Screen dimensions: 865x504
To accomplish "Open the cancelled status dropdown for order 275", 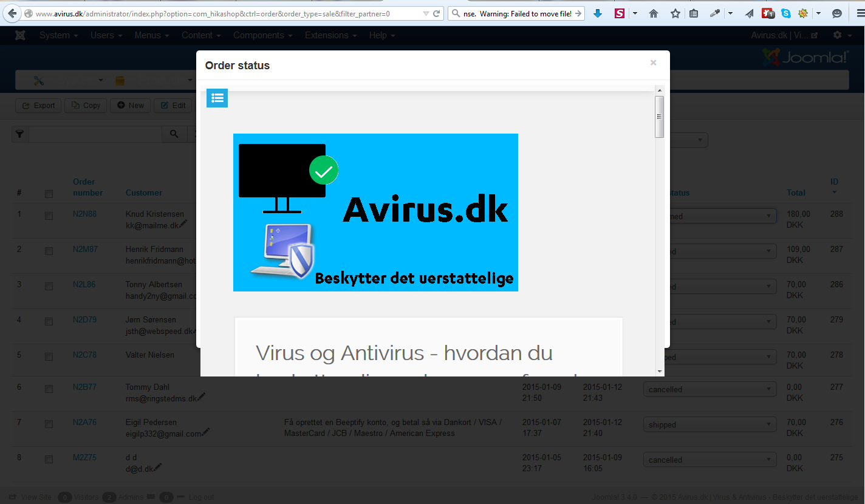I will coord(710,460).
